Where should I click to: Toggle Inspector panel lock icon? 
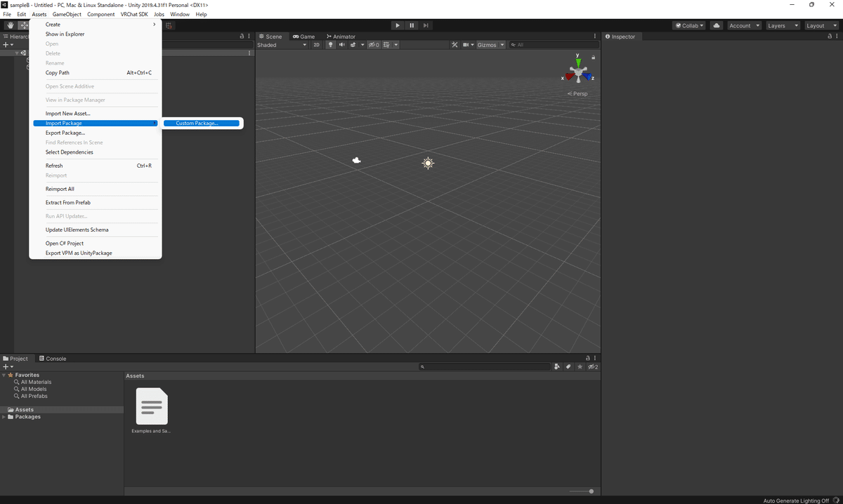pyautogui.click(x=830, y=37)
